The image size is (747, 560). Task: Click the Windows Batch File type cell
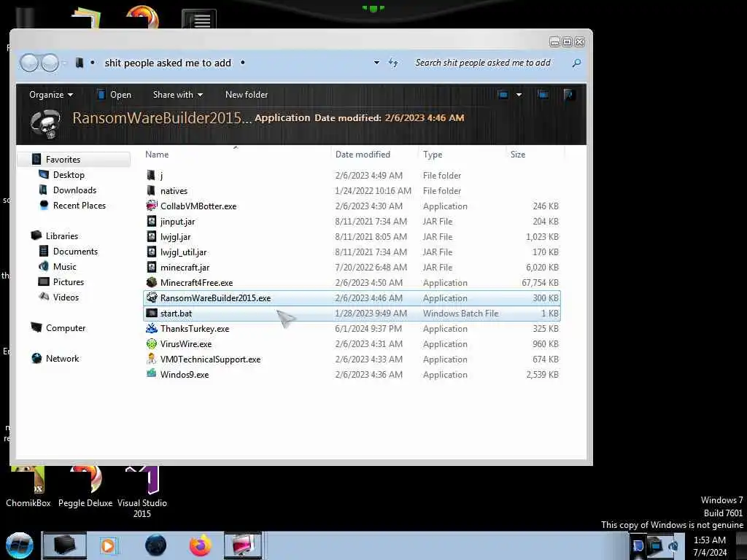[x=461, y=314]
